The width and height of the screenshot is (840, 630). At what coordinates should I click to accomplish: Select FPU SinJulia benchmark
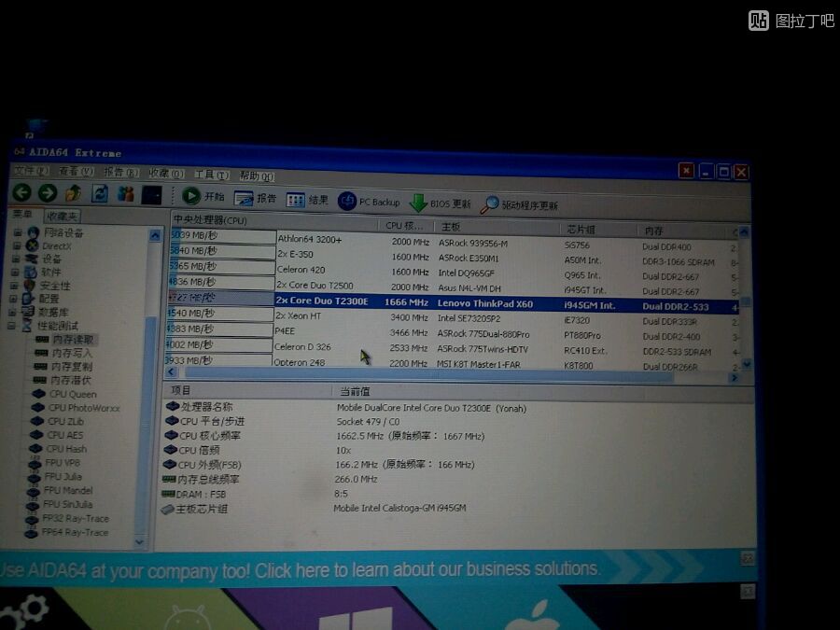point(67,504)
